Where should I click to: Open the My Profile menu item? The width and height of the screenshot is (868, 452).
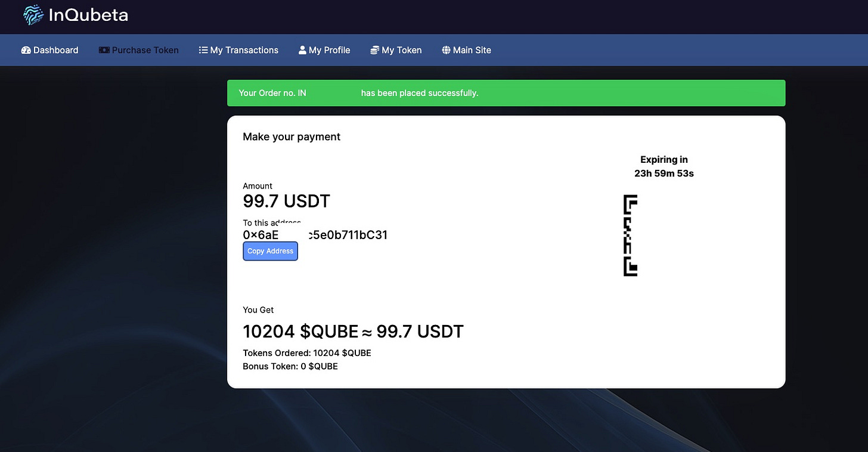click(324, 50)
